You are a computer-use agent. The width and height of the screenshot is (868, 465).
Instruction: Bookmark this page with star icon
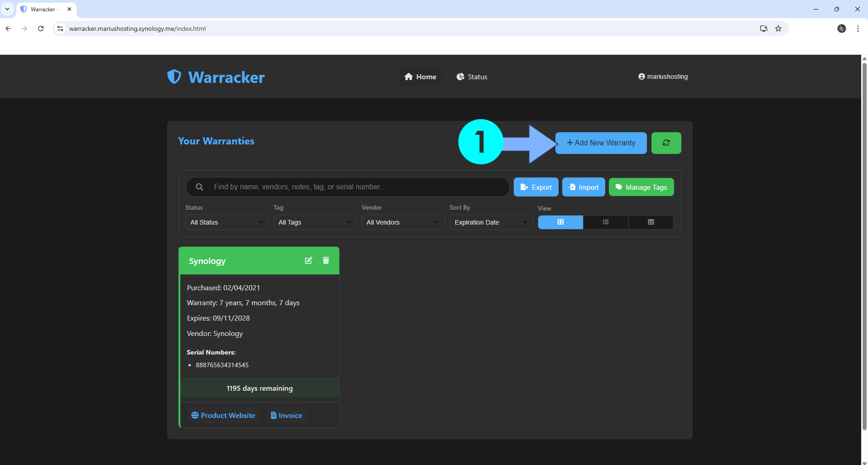pyautogui.click(x=778, y=29)
